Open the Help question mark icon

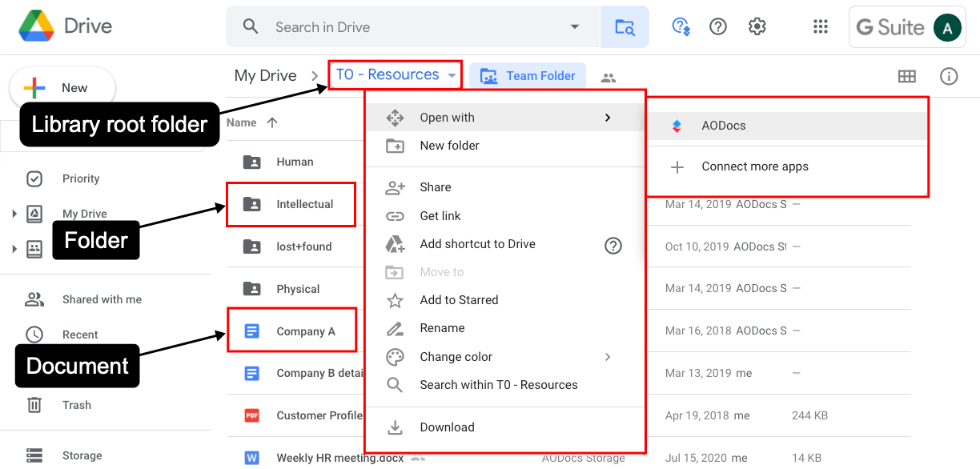tap(718, 26)
